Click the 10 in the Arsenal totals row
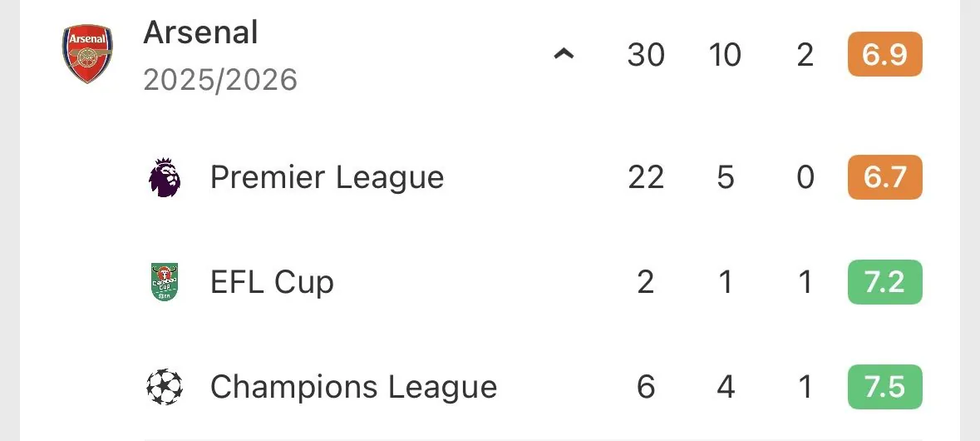 [725, 55]
